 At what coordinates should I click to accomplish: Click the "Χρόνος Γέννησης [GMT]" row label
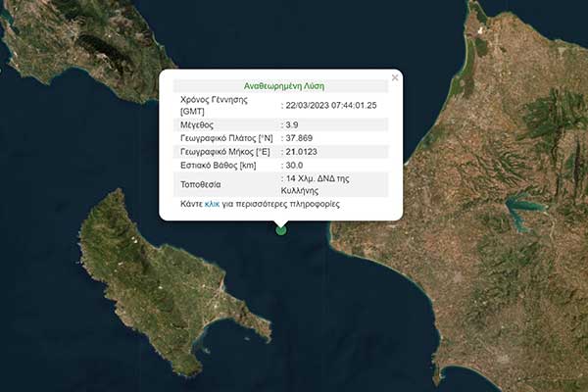[x=212, y=105]
